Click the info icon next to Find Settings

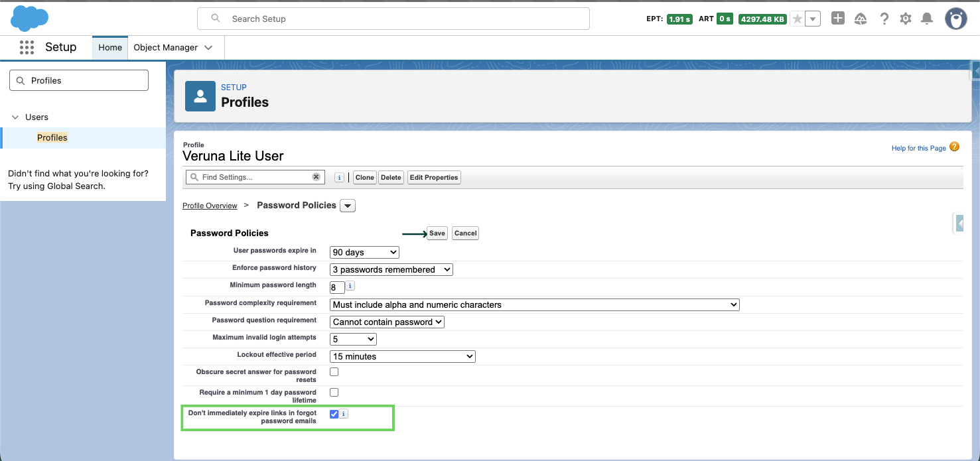click(x=339, y=177)
